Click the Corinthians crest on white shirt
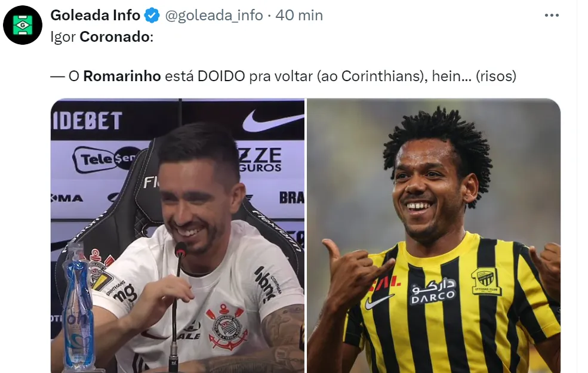 (226, 326)
